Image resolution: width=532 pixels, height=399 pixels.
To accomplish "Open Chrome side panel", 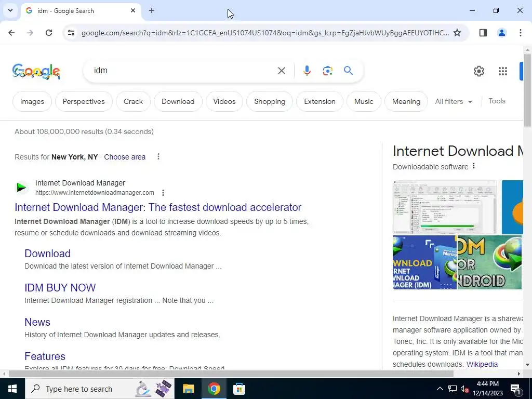I will pyautogui.click(x=483, y=33).
